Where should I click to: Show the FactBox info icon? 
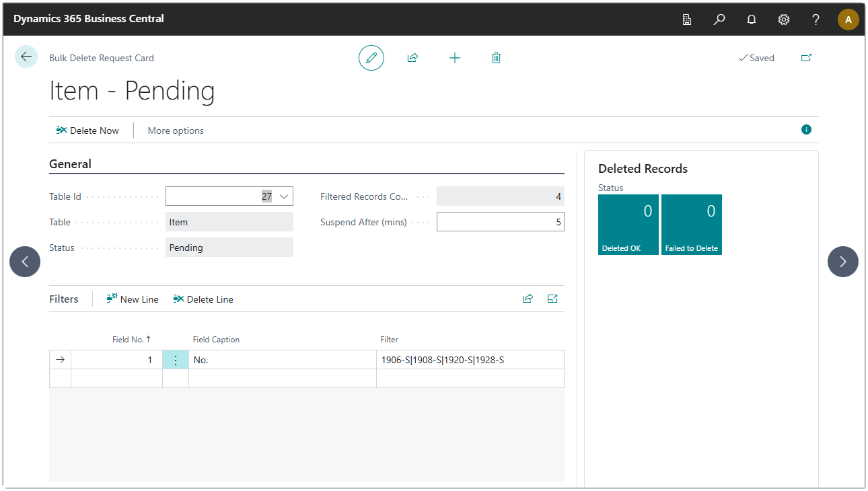pyautogui.click(x=806, y=130)
